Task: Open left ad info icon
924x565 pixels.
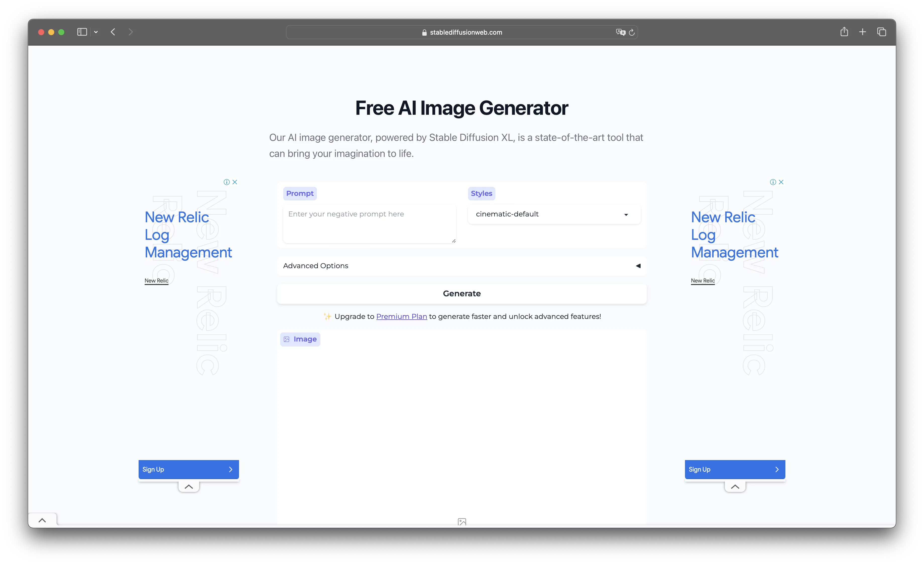Action: pyautogui.click(x=226, y=182)
